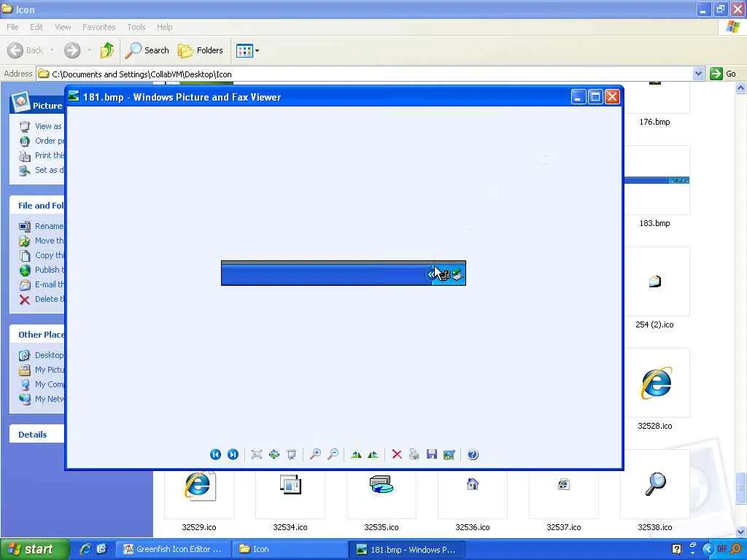Expand the Address bar dropdown
This screenshot has width=747, height=560.
(698, 74)
